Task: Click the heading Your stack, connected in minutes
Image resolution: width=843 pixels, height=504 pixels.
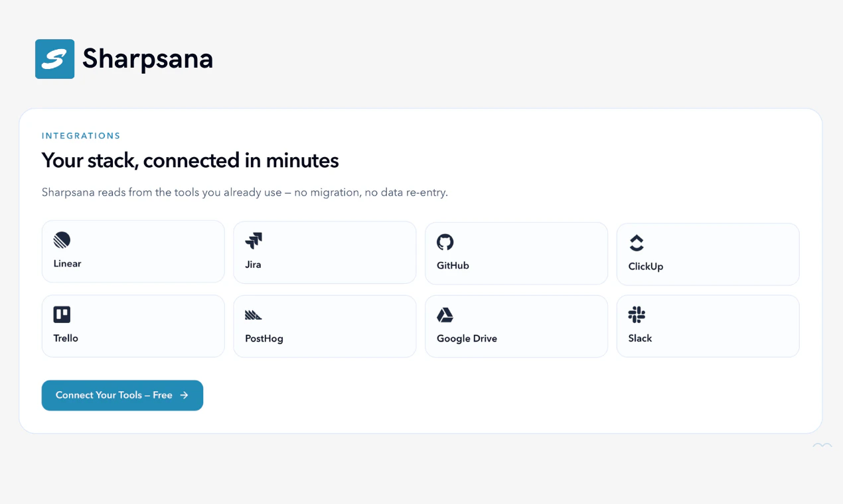Action: (x=190, y=160)
